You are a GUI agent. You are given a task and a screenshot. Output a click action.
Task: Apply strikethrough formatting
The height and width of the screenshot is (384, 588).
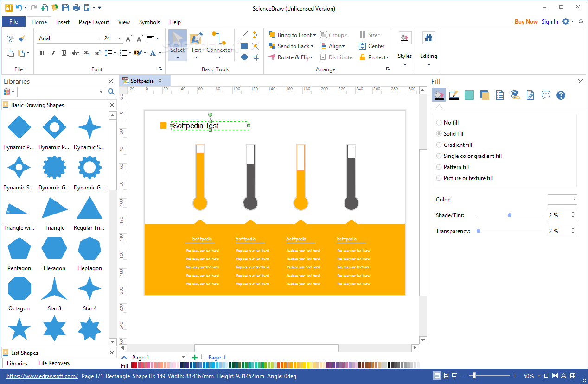75,53
